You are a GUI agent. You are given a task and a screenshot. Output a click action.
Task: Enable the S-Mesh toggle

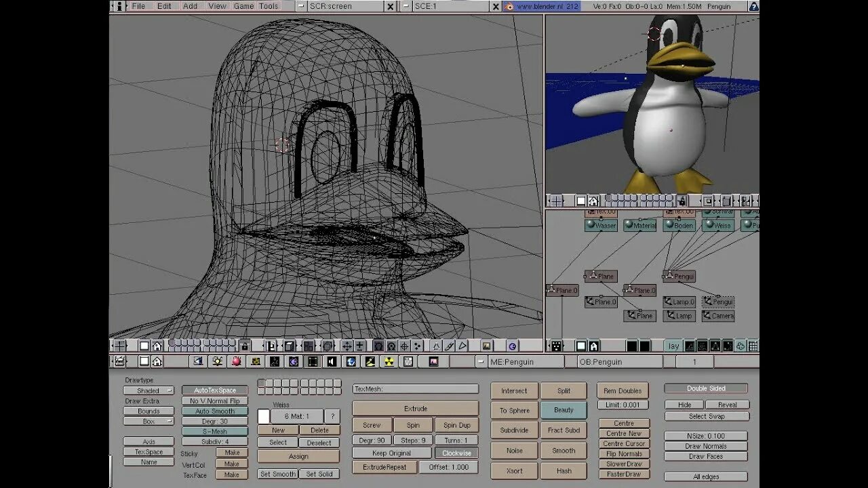click(x=215, y=431)
